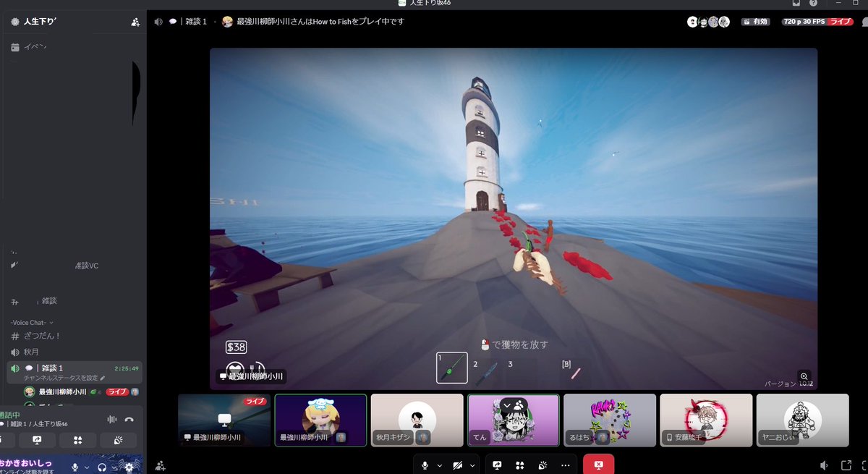The width and height of the screenshot is (868, 474).
Task: Click the invite members icon beside server name
Action: [x=135, y=22]
